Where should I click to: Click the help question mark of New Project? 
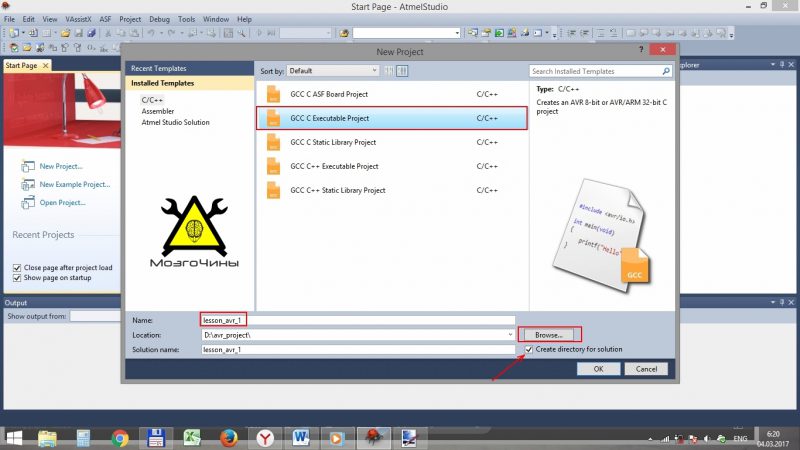point(641,49)
